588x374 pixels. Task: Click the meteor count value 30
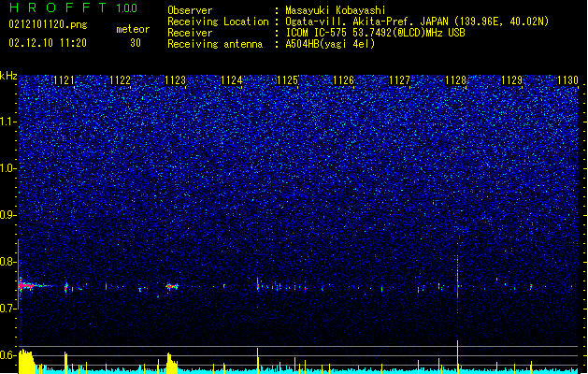tap(136, 43)
